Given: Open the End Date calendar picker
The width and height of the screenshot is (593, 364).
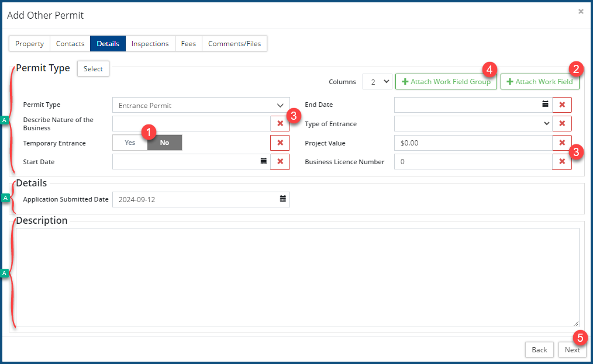Looking at the screenshot, I should 545,105.
